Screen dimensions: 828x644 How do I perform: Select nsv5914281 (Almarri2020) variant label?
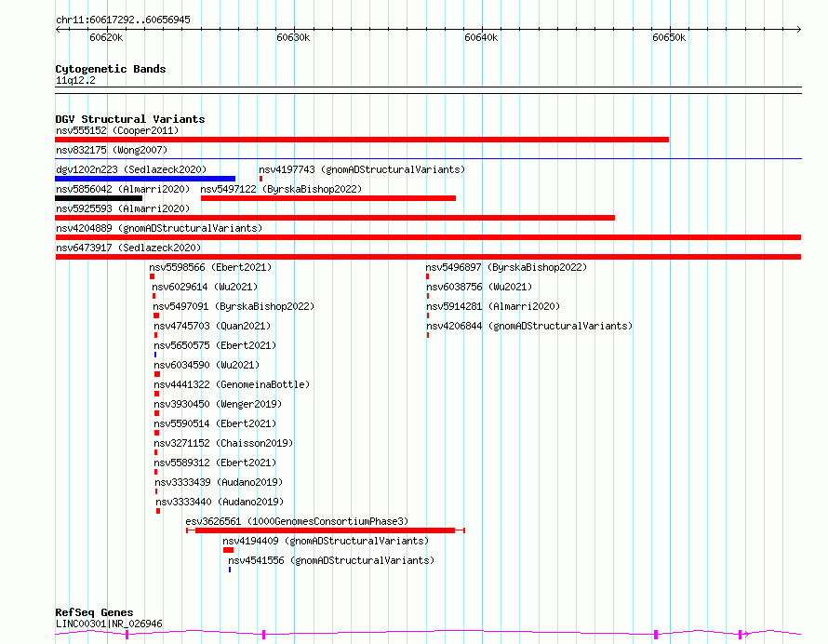493,306
